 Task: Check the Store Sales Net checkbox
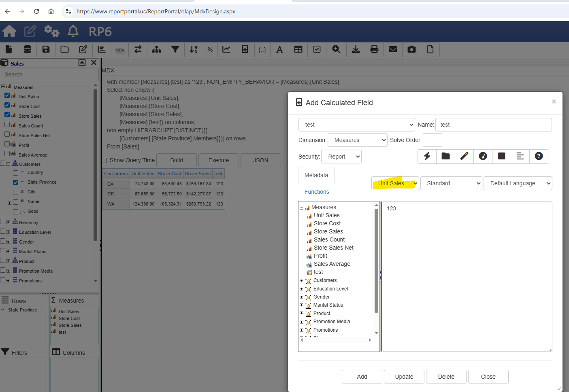(x=7, y=134)
